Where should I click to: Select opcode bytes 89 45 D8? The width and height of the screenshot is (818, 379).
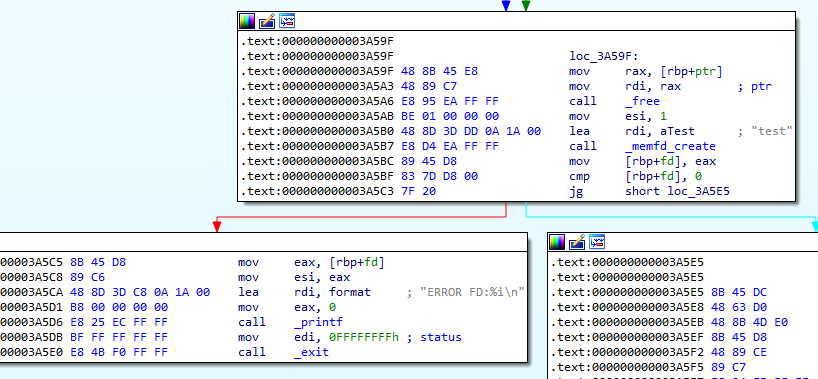coord(429,161)
